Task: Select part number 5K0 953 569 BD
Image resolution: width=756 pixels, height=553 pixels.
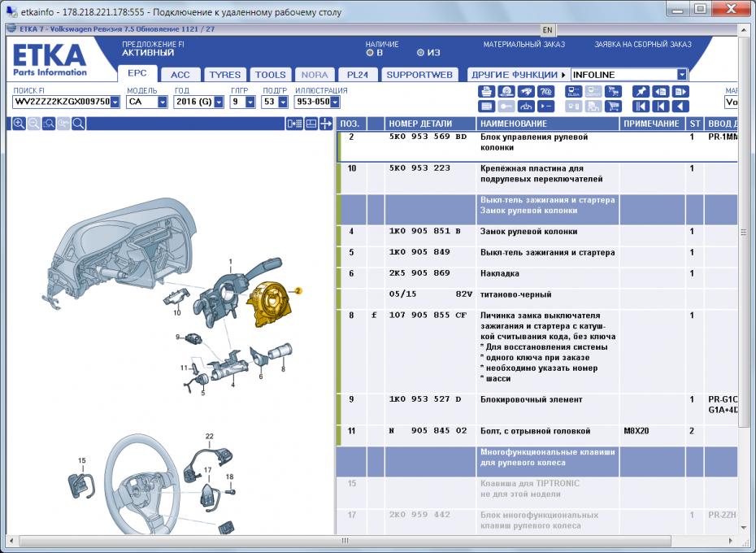Action: coord(428,137)
